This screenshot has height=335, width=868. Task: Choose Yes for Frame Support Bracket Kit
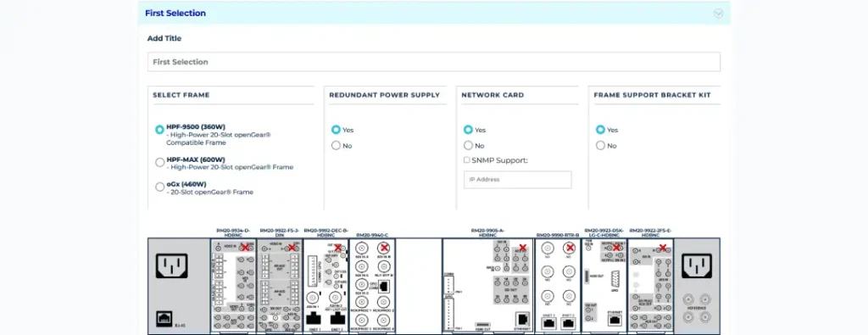(x=600, y=130)
